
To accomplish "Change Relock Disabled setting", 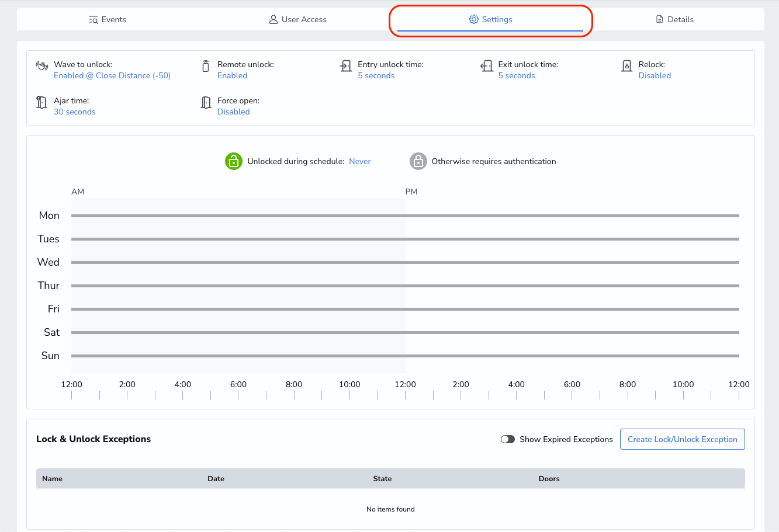I will (x=655, y=75).
